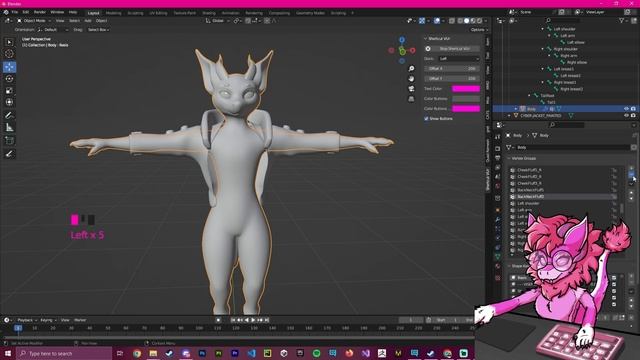Open Photoshop from the taskbar
The height and width of the screenshot is (360, 640).
pos(202,353)
